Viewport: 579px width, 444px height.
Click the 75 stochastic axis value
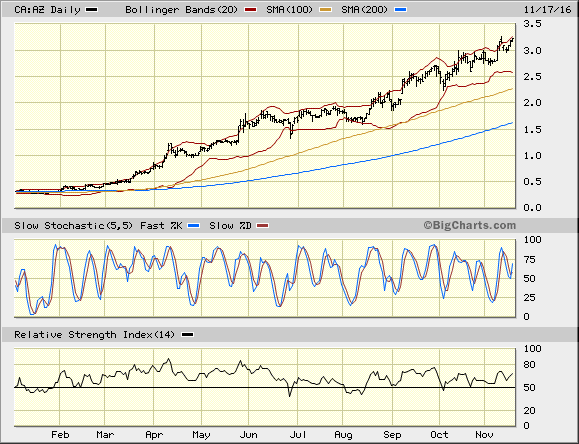pos(530,260)
